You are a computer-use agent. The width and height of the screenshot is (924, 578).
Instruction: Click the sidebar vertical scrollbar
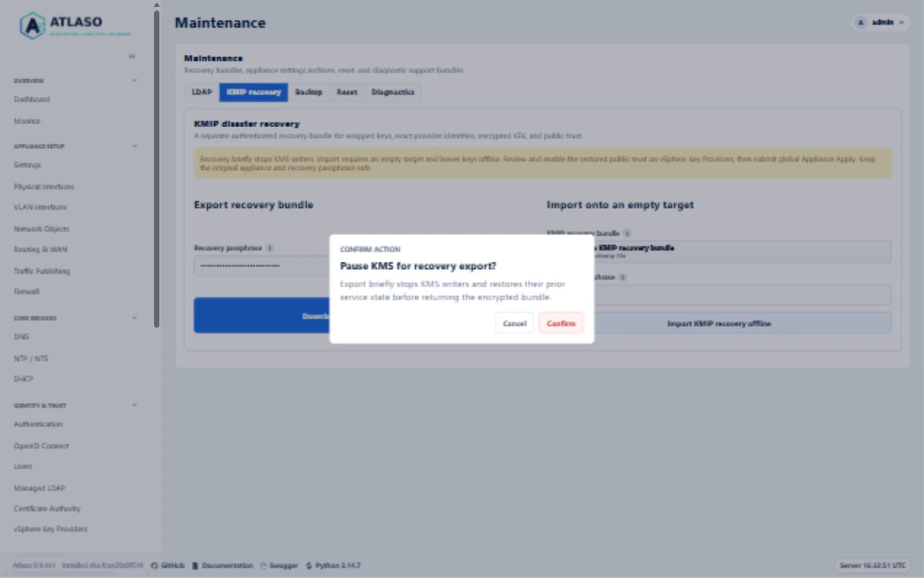click(x=157, y=169)
